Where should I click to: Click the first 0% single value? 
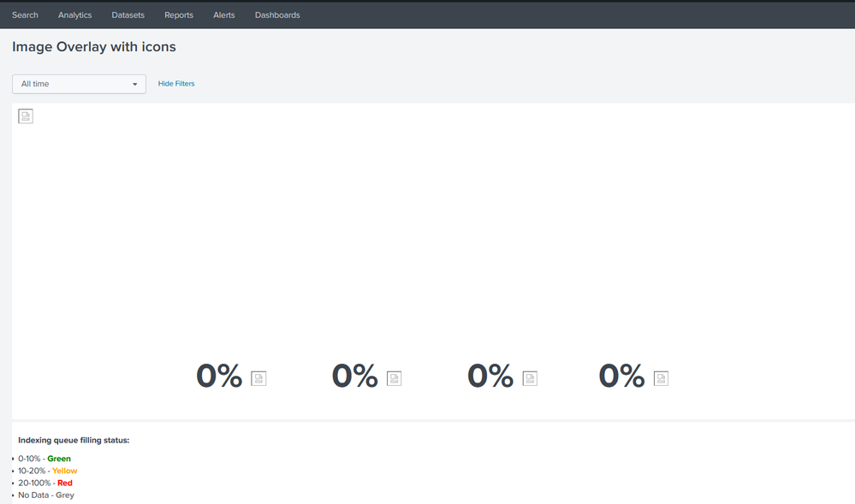point(219,377)
